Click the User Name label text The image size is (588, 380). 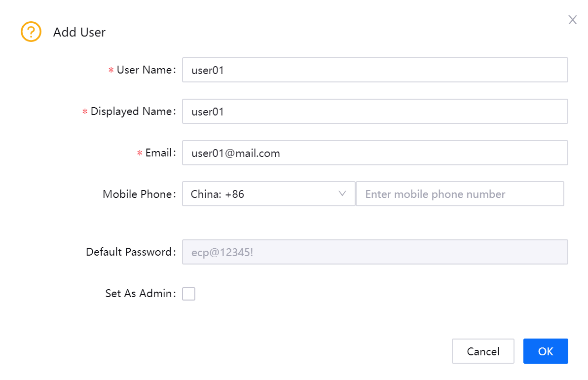145,70
